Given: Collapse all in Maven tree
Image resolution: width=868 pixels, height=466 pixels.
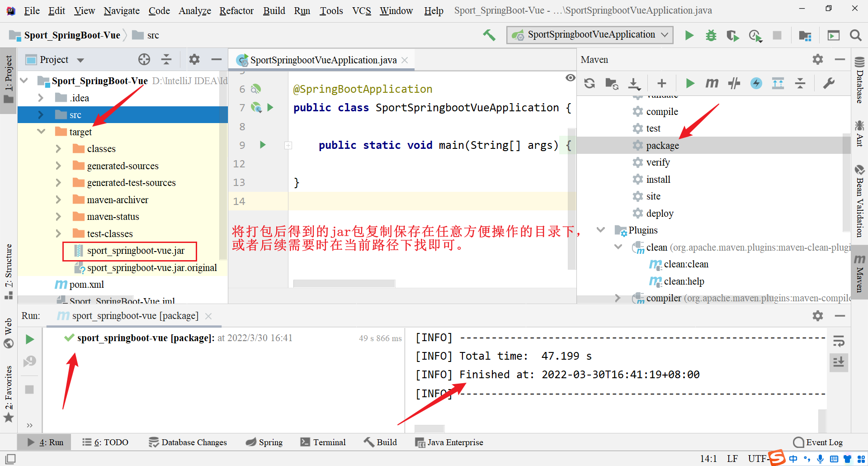Looking at the screenshot, I should tap(800, 83).
